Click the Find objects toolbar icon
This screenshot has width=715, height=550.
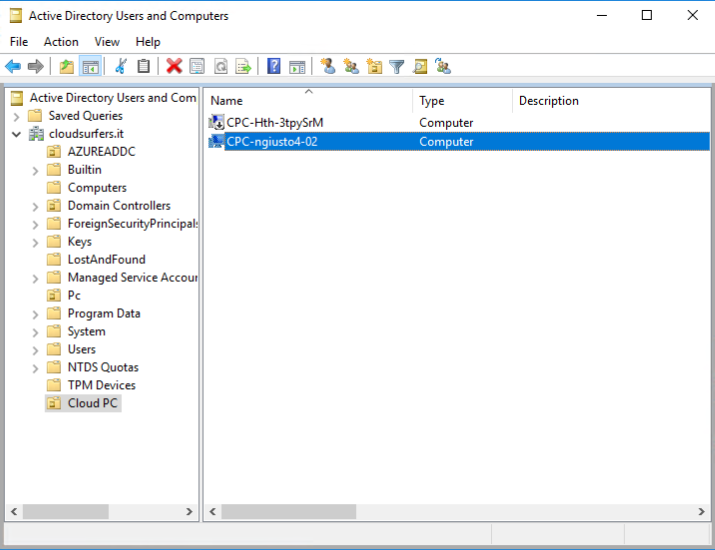[420, 67]
